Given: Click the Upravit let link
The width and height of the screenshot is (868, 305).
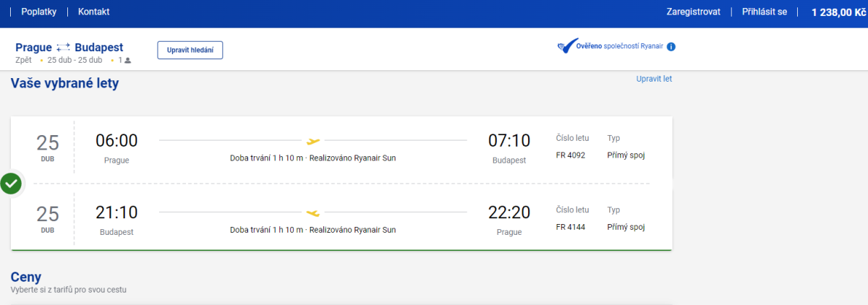Looking at the screenshot, I should point(654,79).
